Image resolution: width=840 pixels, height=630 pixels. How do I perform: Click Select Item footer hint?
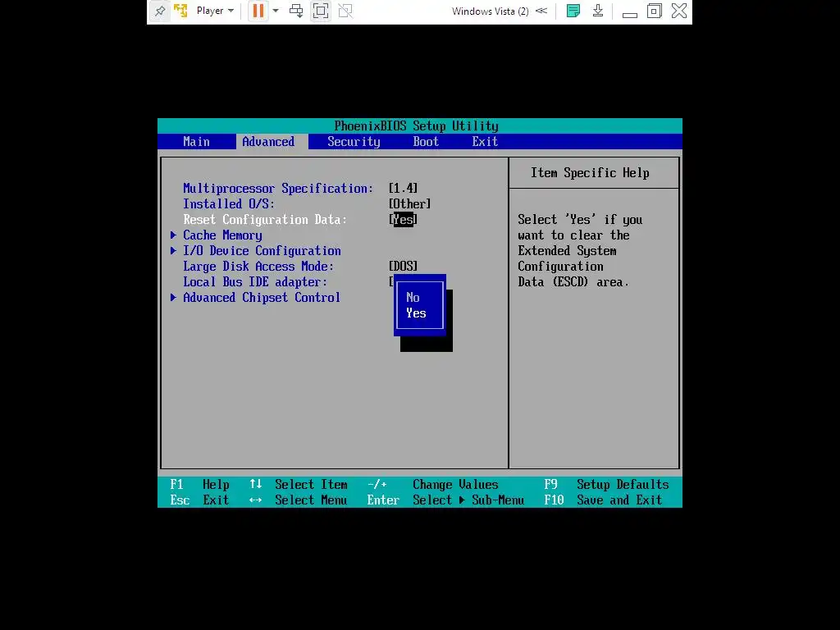pos(299,485)
